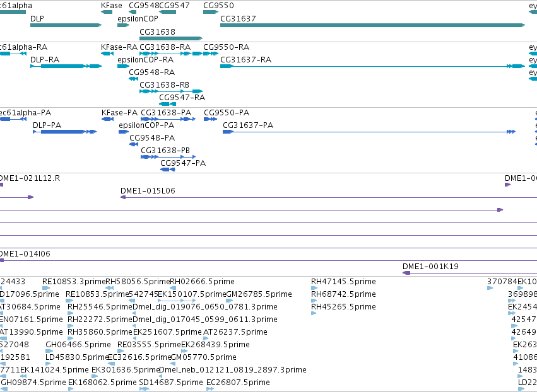537x392 pixels.
Task: Select the LD45830.5prime EST label
Action: tap(77, 357)
